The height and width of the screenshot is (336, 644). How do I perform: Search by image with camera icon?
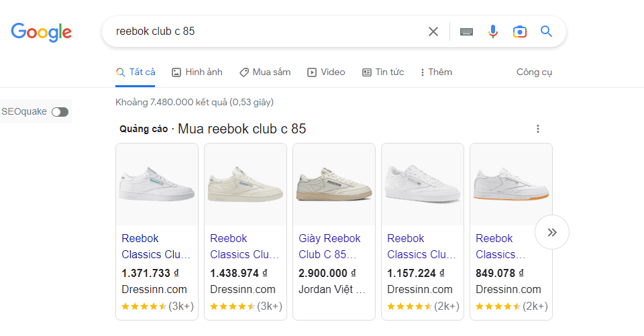[519, 32]
